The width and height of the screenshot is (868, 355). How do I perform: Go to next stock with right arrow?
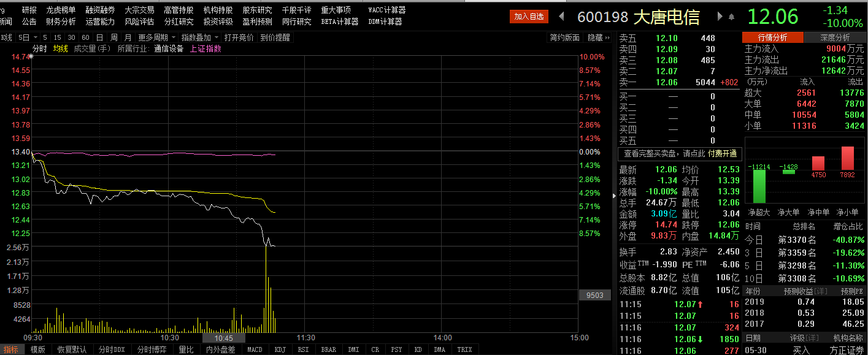click(720, 17)
